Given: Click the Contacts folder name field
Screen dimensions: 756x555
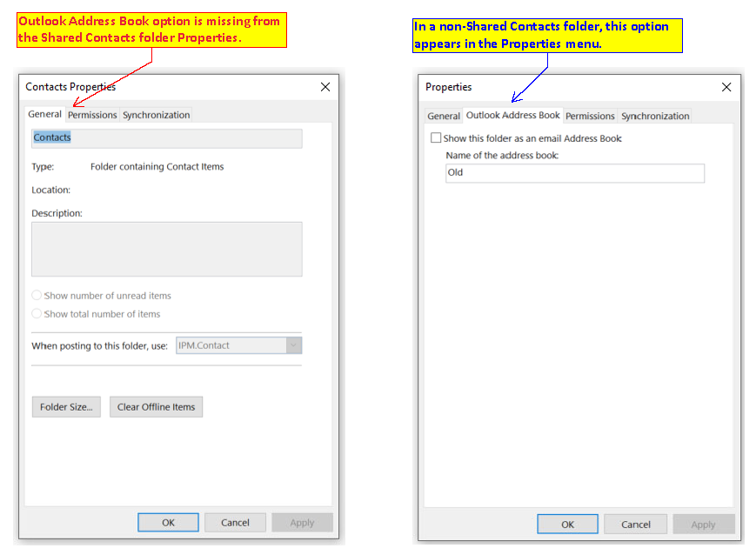Looking at the screenshot, I should point(167,138).
